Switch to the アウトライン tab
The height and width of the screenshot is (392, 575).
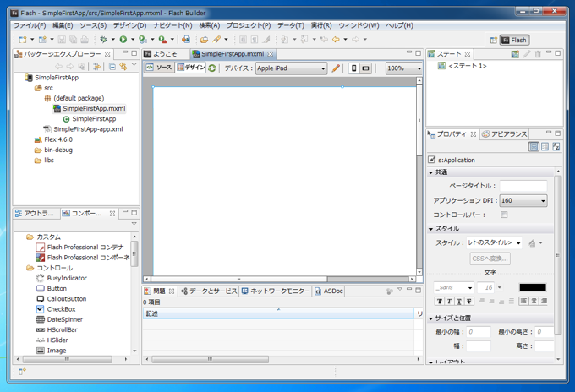coord(36,213)
